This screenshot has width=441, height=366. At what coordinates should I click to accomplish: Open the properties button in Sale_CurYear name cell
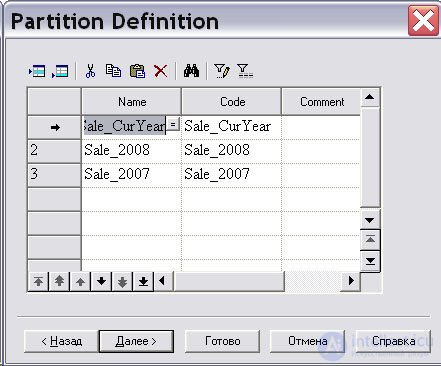tap(173, 124)
